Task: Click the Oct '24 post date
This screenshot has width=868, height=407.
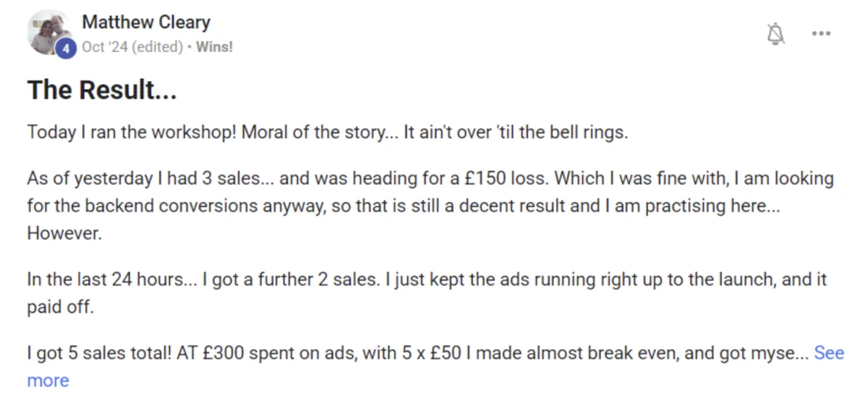Action: pos(106,47)
